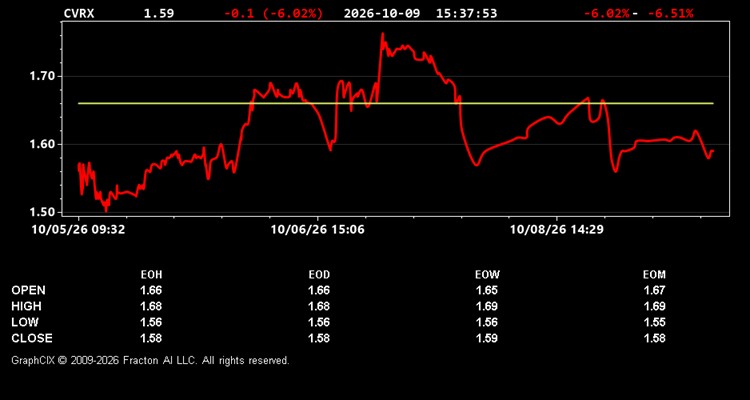750x400 pixels.
Task: Click the EOD open value 1.66
Action: (319, 290)
